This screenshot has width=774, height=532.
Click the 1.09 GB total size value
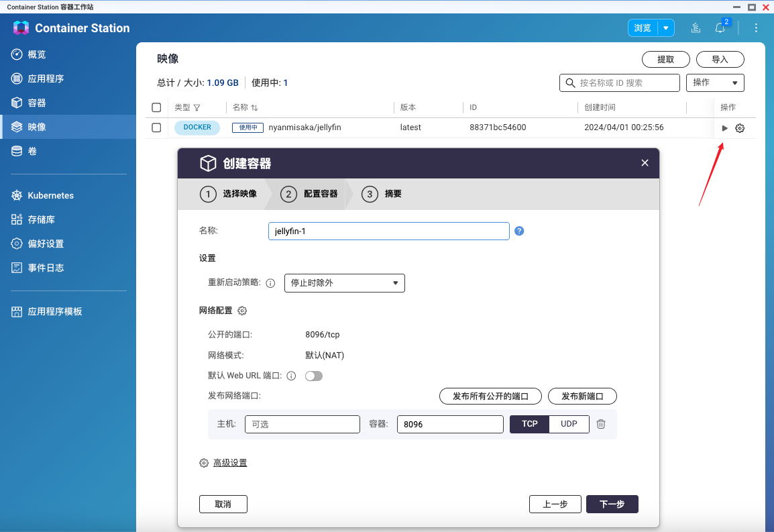coord(223,83)
